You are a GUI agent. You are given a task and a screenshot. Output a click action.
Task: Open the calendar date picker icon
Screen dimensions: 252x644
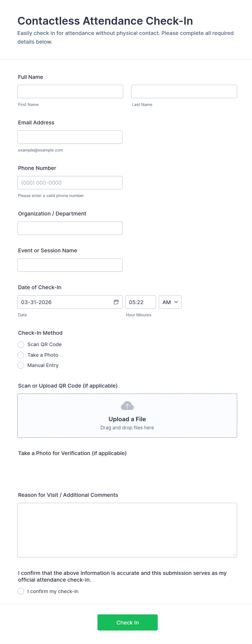[x=116, y=302]
